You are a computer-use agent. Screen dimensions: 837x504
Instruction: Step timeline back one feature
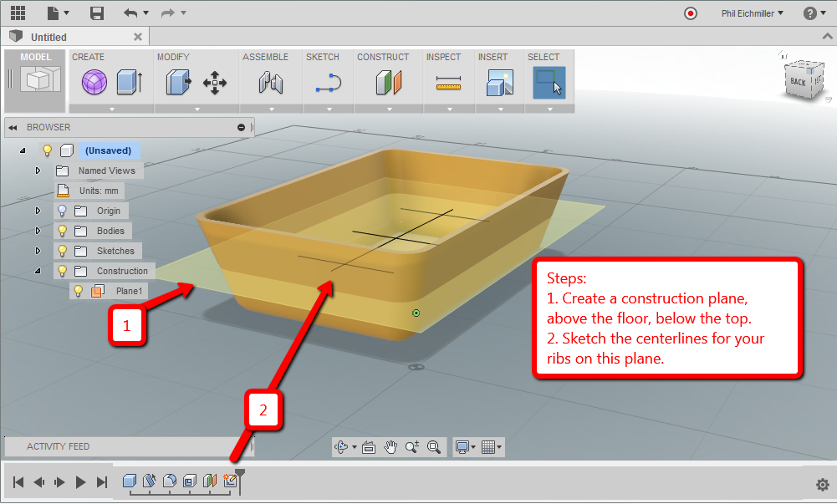pyautogui.click(x=39, y=482)
